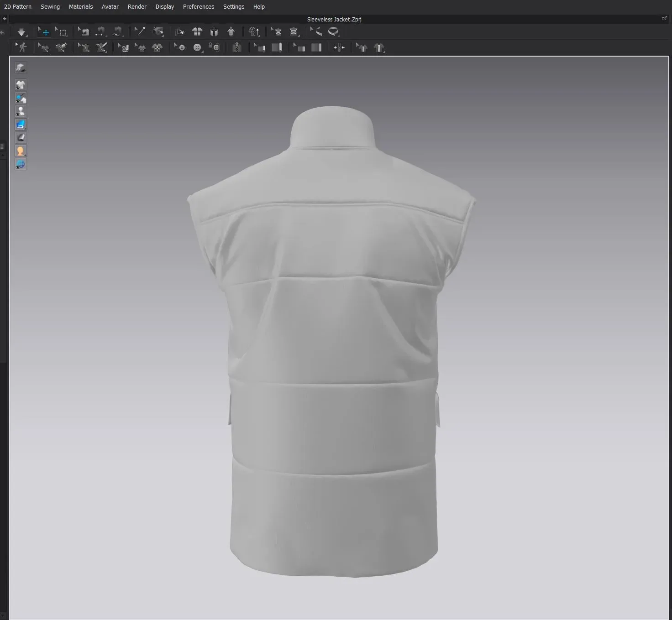The image size is (672, 620).
Task: Choose Select/Move Button tool
Action: click(180, 47)
